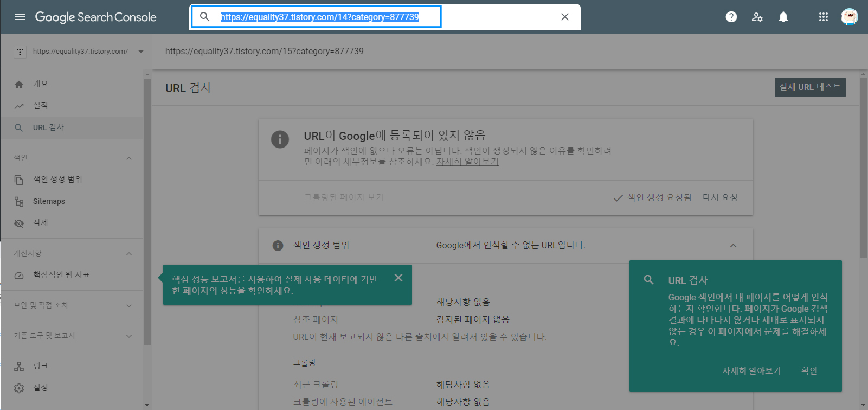Click the Google Search Console logo

[95, 17]
